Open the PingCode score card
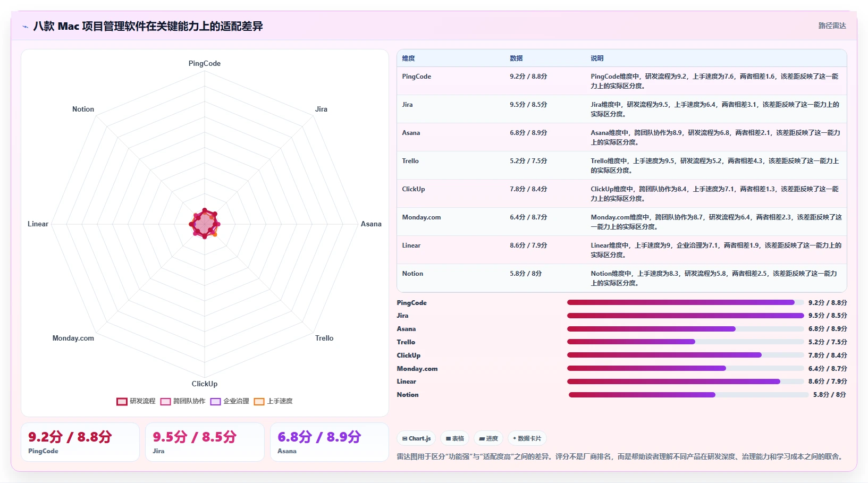Image resolution: width=868 pixels, height=483 pixels. 80,442
